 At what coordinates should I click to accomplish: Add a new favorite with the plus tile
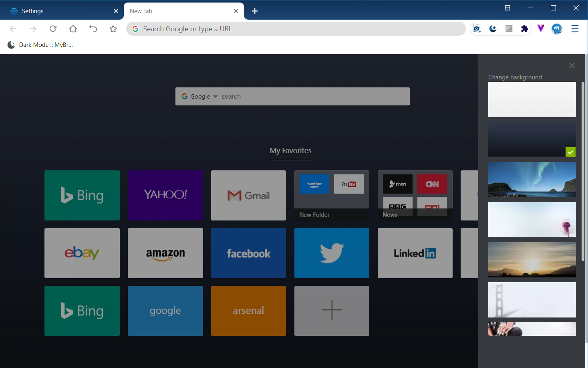(332, 311)
